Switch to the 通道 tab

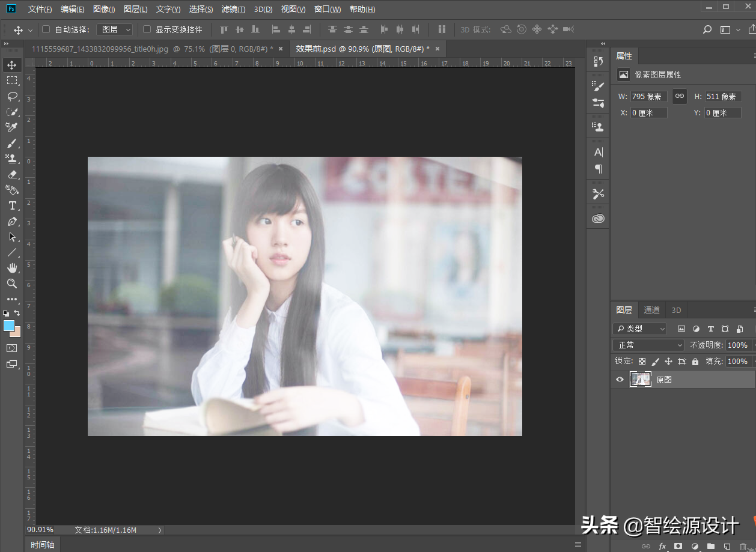click(651, 310)
